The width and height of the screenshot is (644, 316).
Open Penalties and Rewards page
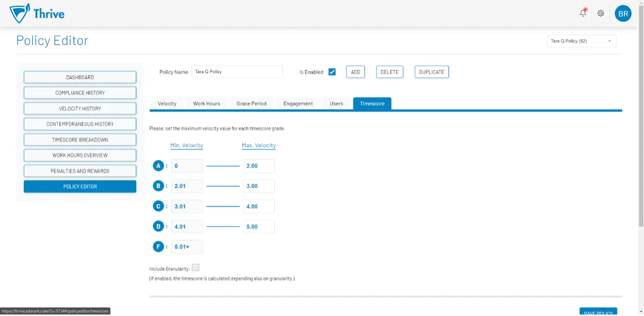(x=80, y=171)
